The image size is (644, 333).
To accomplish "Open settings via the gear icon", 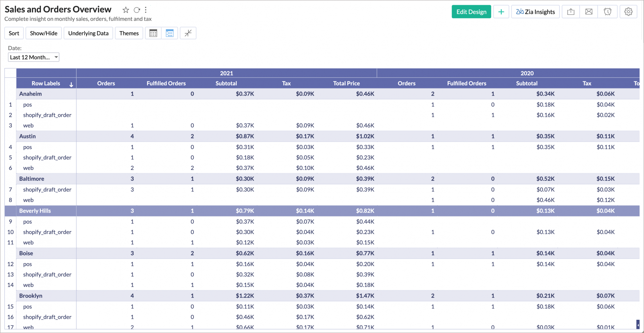I will pos(628,12).
